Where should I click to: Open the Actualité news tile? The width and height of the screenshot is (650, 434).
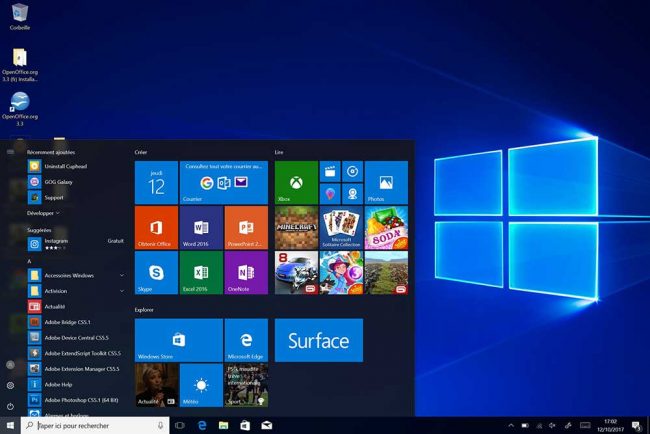click(156, 385)
